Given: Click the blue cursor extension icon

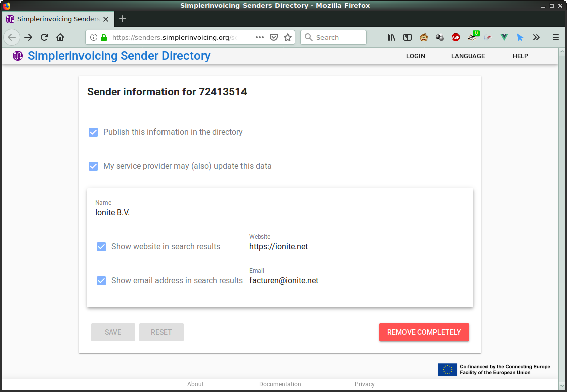Looking at the screenshot, I should [x=520, y=37].
